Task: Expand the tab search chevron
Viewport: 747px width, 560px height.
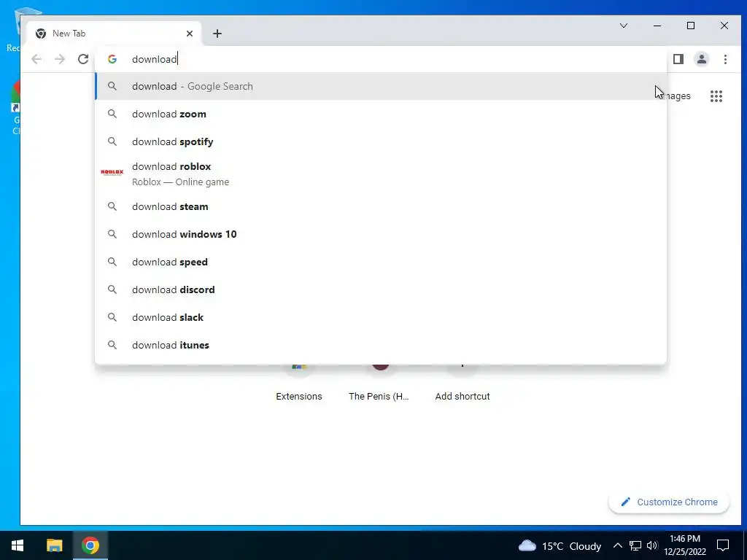Action: (x=624, y=26)
